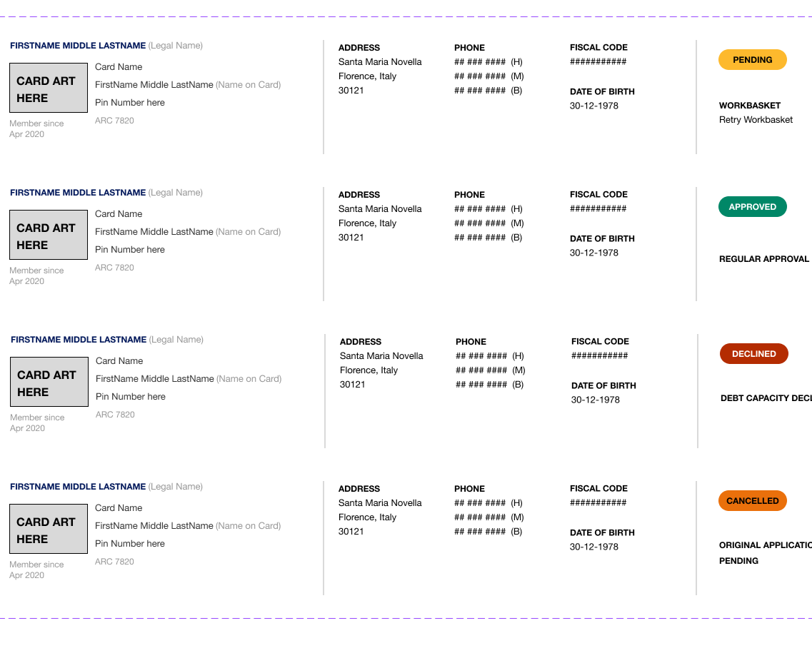
Task: Click DATE OF BIRTH on declined record
Action: tap(603, 385)
